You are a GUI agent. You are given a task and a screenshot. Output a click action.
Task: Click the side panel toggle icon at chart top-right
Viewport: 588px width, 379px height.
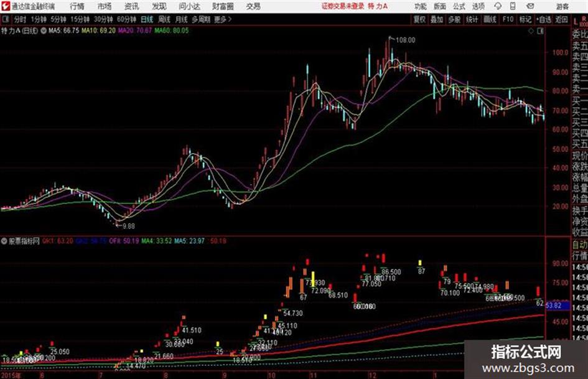click(540, 31)
